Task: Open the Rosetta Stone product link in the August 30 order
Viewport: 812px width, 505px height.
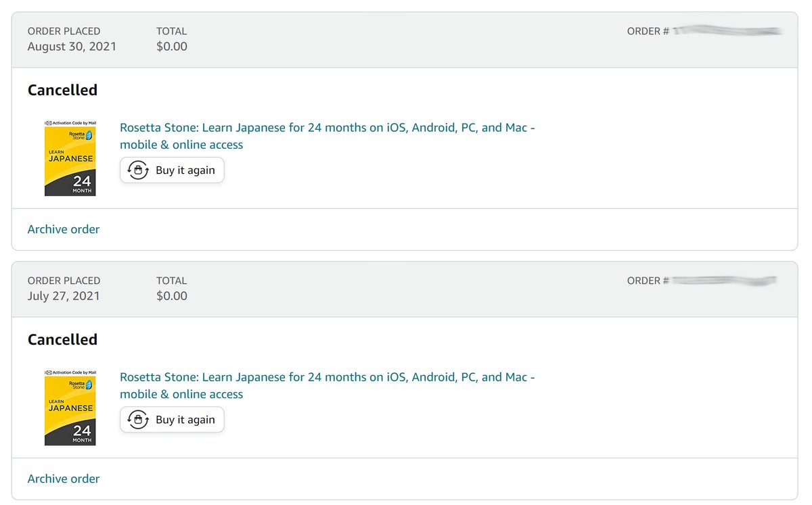Action: (x=328, y=136)
